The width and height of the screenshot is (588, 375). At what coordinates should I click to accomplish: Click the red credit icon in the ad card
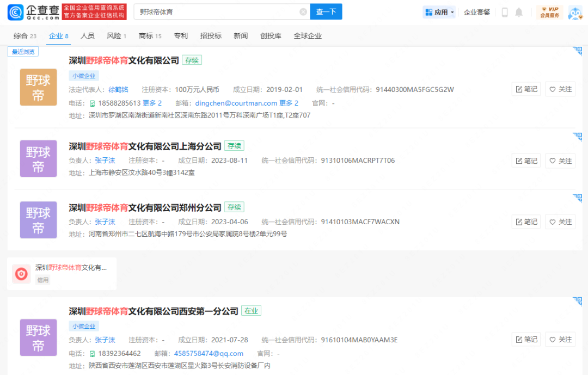coord(22,274)
